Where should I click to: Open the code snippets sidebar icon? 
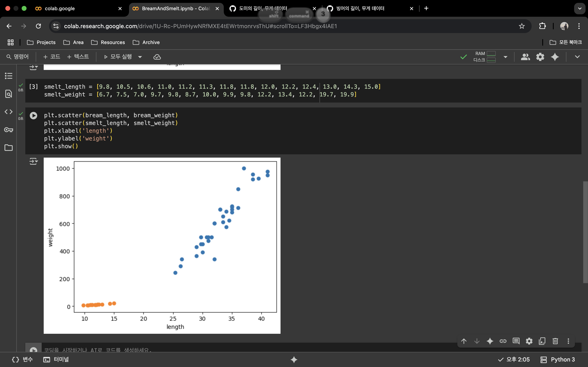[x=9, y=112]
